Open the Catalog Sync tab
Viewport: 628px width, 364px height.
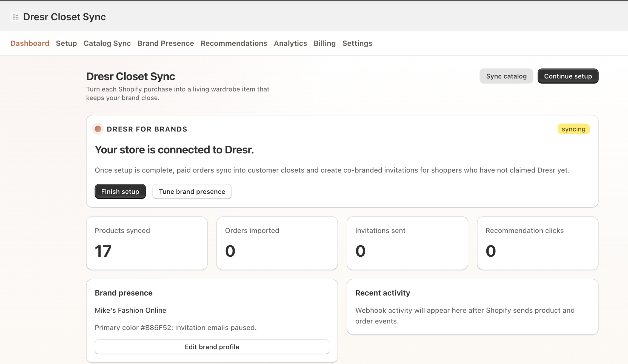point(107,43)
